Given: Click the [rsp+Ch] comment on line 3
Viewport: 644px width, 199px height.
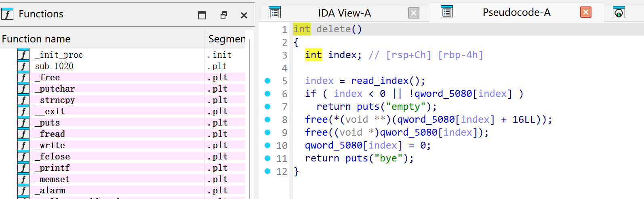Looking at the screenshot, I should coord(408,55).
